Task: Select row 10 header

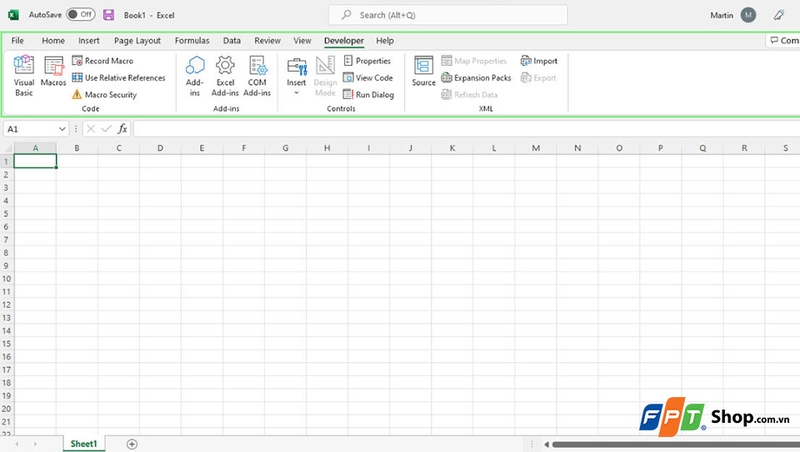Action: point(7,279)
